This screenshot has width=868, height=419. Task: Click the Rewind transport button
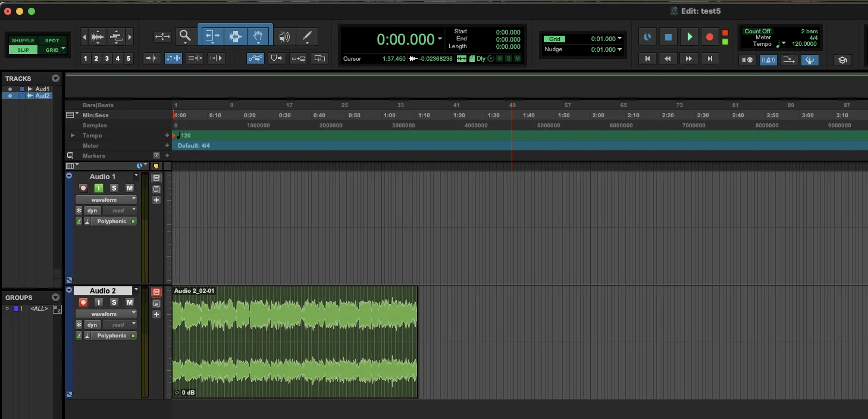(x=668, y=58)
